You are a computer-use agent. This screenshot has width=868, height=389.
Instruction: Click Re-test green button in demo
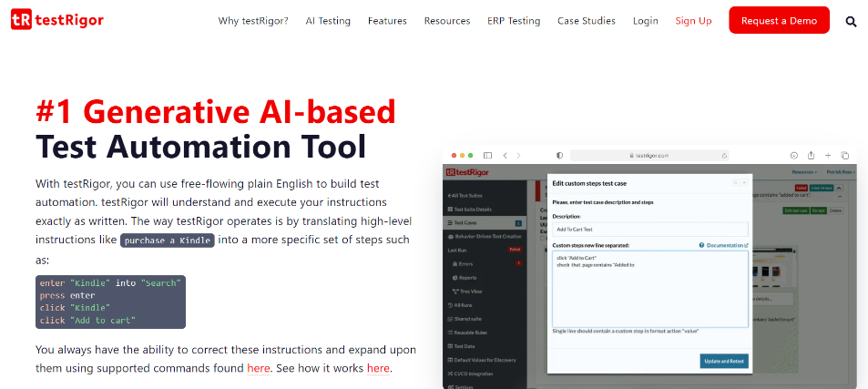[819, 210]
